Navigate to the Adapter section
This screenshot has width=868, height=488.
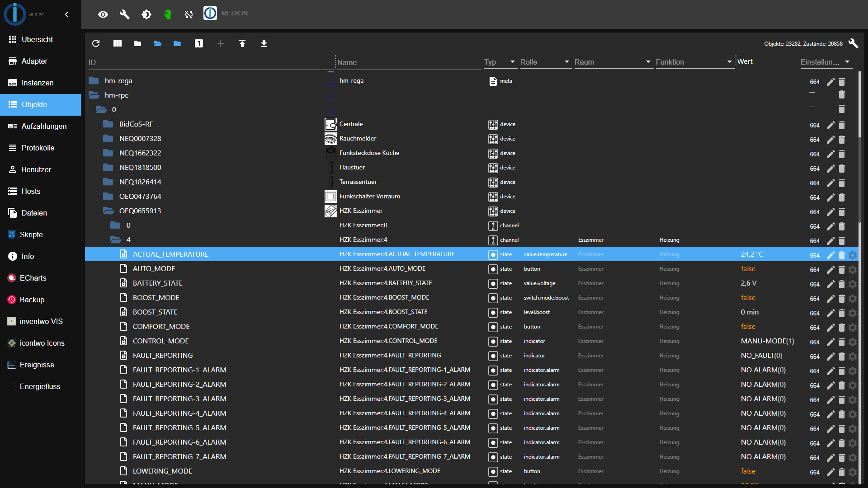click(x=34, y=61)
